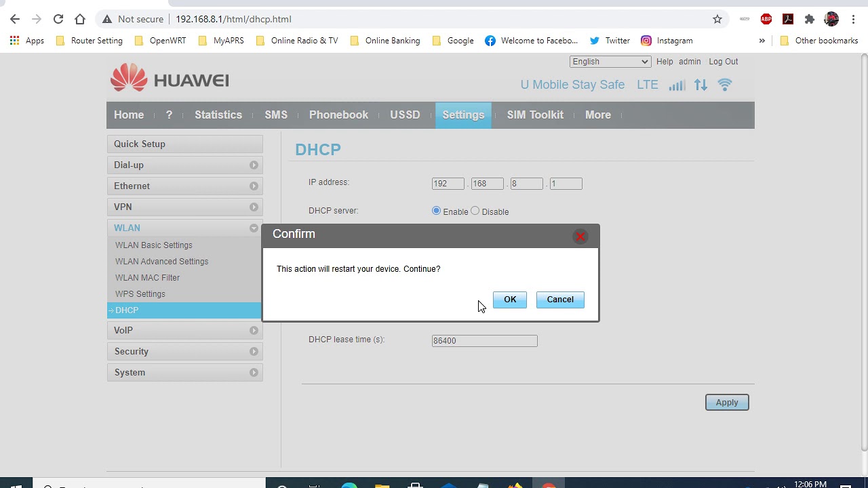Open the Facebook bookmark
The width and height of the screenshot is (868, 488).
532,41
